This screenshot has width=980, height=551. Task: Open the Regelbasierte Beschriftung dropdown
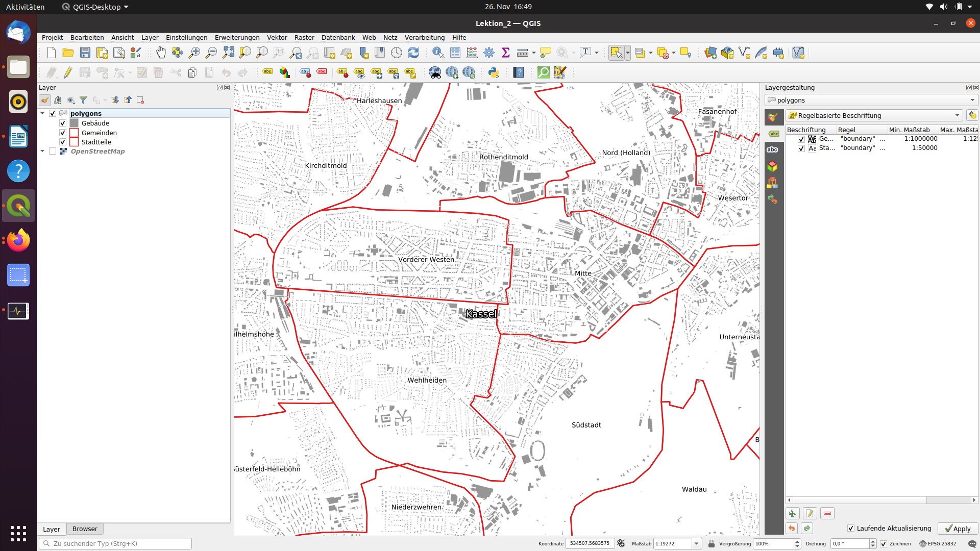point(875,115)
